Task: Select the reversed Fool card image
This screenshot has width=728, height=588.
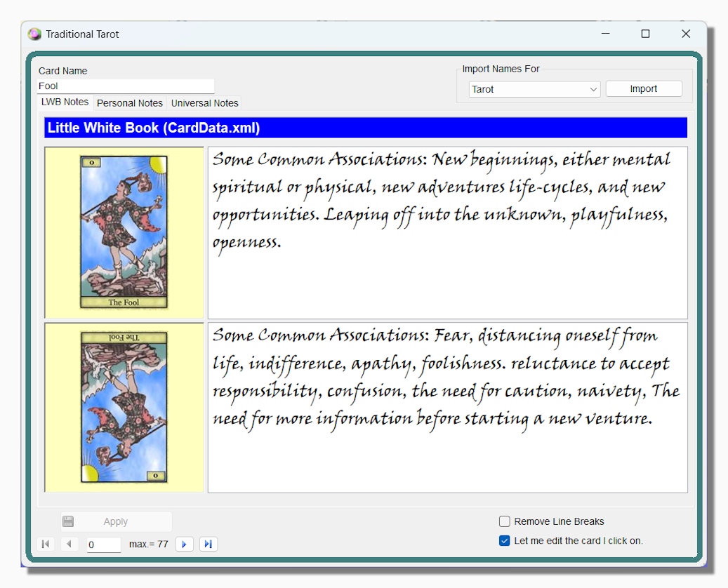Action: coord(124,408)
